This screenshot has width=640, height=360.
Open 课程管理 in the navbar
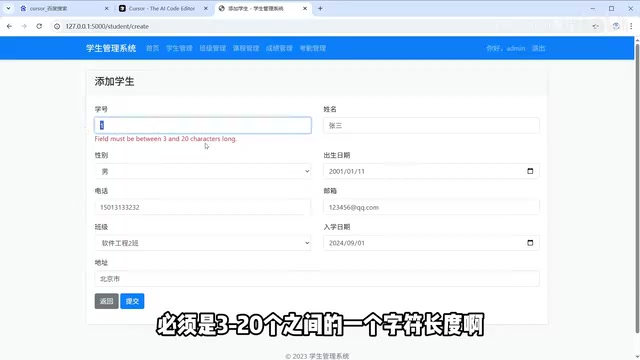246,48
